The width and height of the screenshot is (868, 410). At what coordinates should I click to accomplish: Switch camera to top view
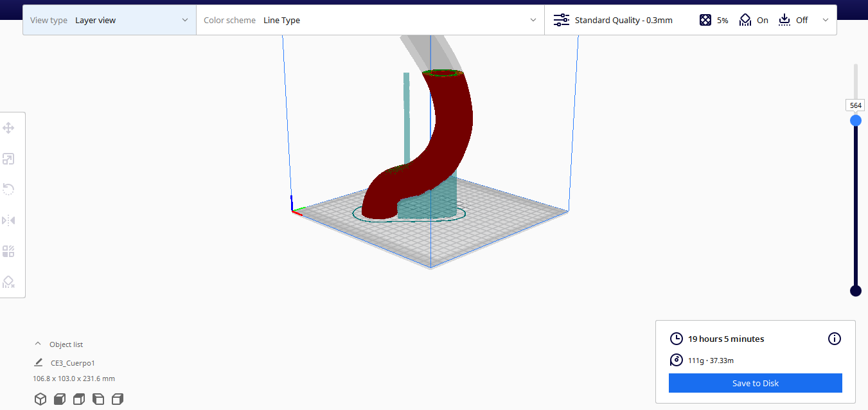tap(78, 399)
